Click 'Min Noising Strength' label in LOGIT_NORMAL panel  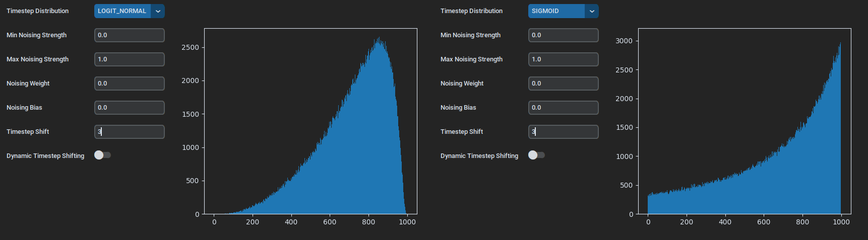tap(37, 35)
